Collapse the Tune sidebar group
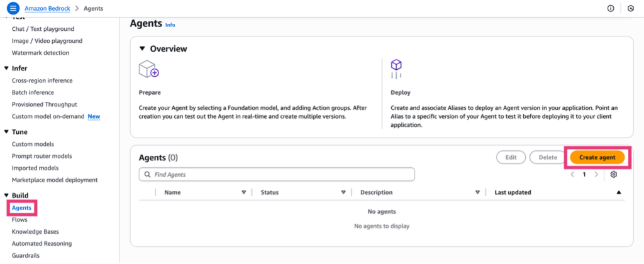 [6, 132]
